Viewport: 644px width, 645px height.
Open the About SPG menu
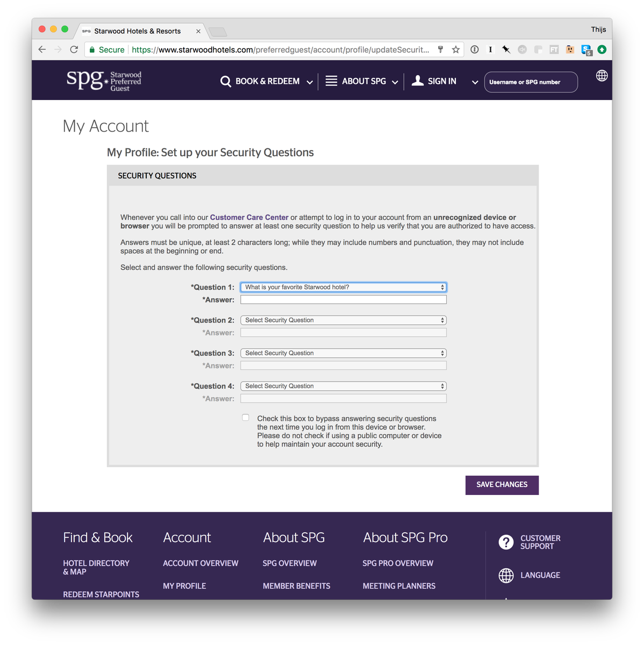tap(364, 81)
